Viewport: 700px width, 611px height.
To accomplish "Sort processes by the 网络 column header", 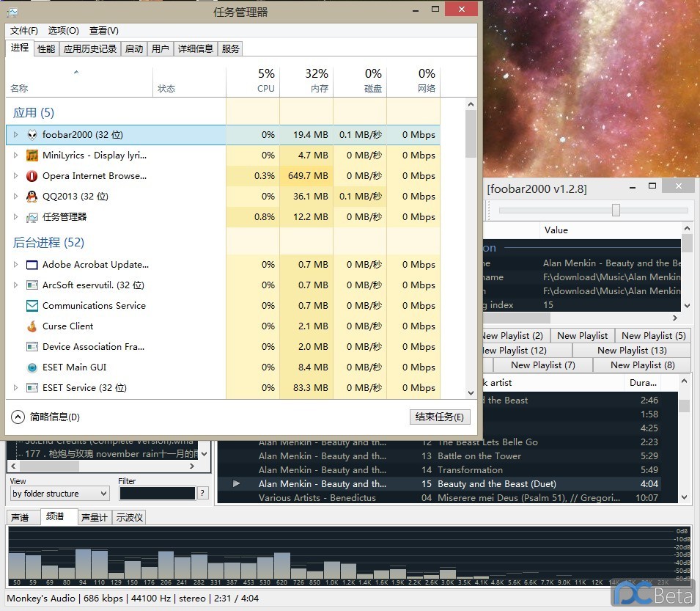I will (414, 81).
